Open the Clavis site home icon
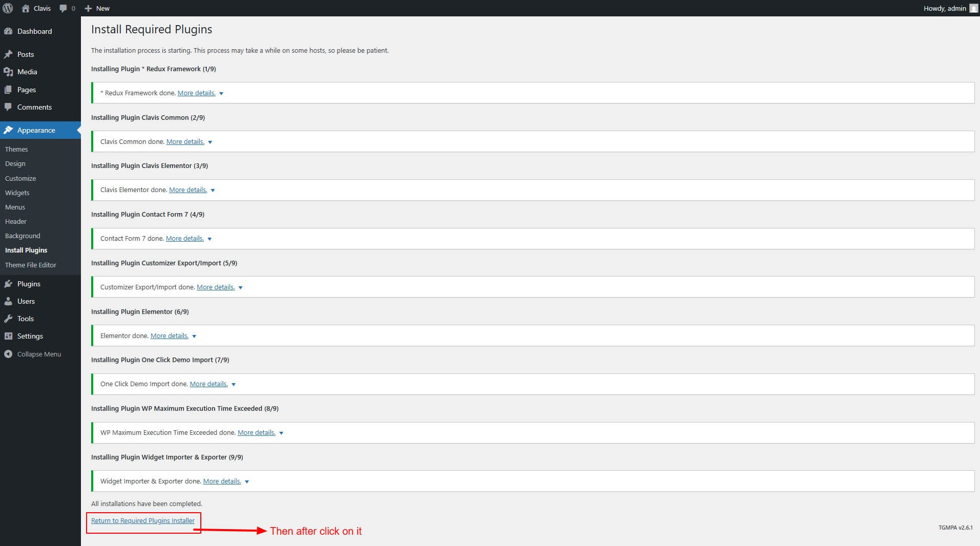 click(26, 8)
